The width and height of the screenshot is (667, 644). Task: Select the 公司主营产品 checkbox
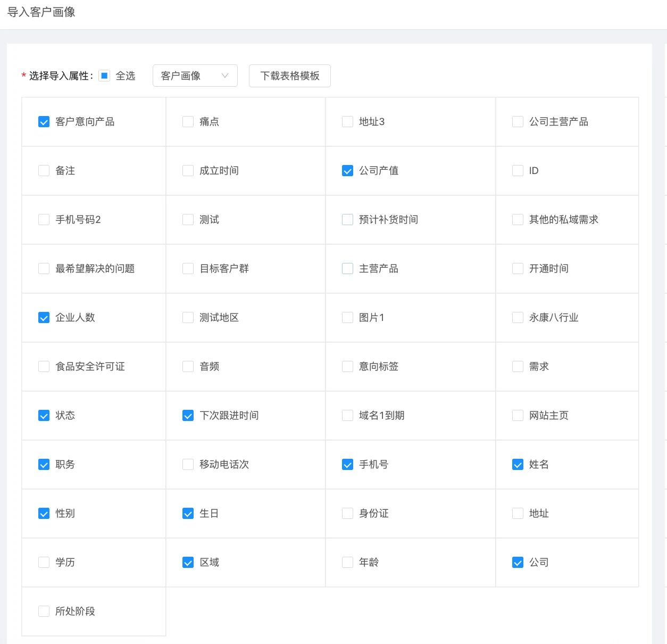[x=518, y=122]
